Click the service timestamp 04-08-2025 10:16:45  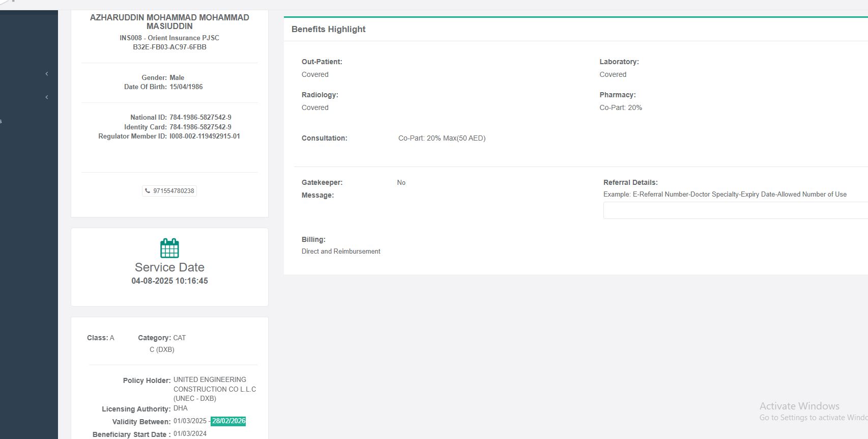click(169, 281)
